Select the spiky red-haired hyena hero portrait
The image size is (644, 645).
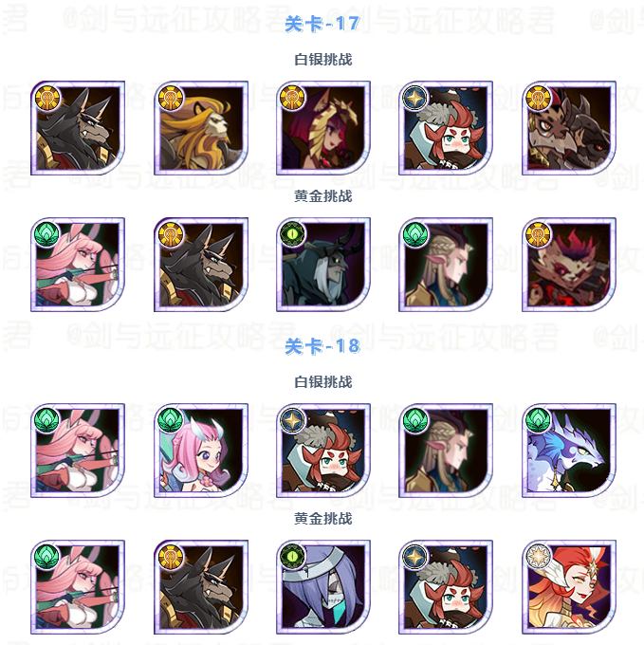tap(569, 265)
